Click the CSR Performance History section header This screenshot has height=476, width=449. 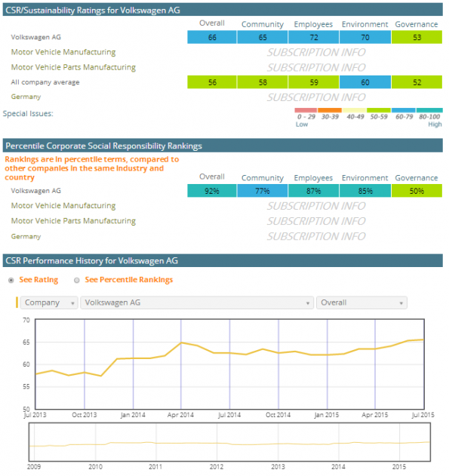pos(223,261)
